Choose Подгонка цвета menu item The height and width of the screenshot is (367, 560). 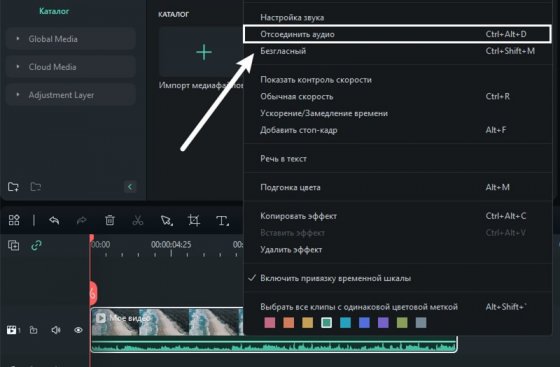(398, 187)
